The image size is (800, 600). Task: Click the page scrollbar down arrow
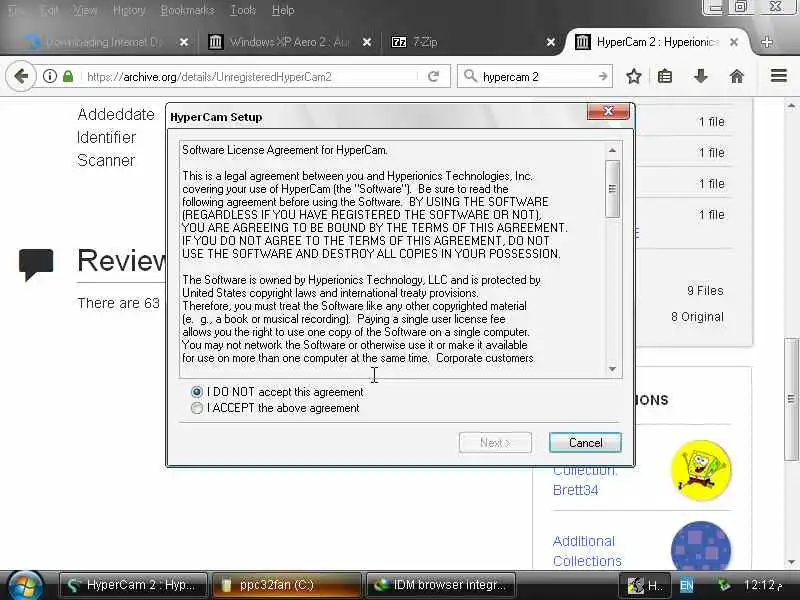pyautogui.click(x=791, y=562)
